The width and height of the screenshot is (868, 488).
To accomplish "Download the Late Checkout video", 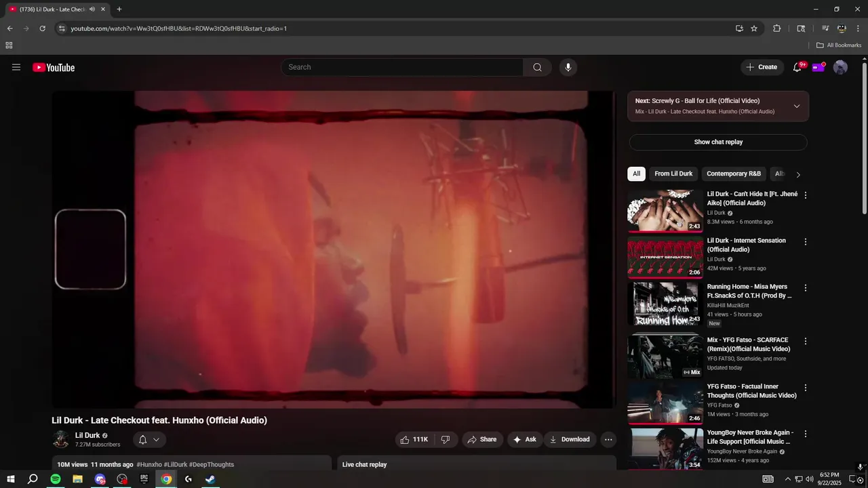I will (570, 439).
